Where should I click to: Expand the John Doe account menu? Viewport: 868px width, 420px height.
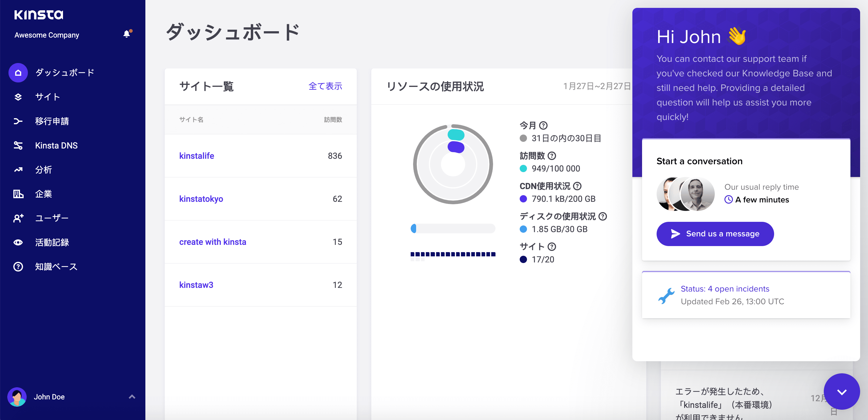click(x=132, y=396)
